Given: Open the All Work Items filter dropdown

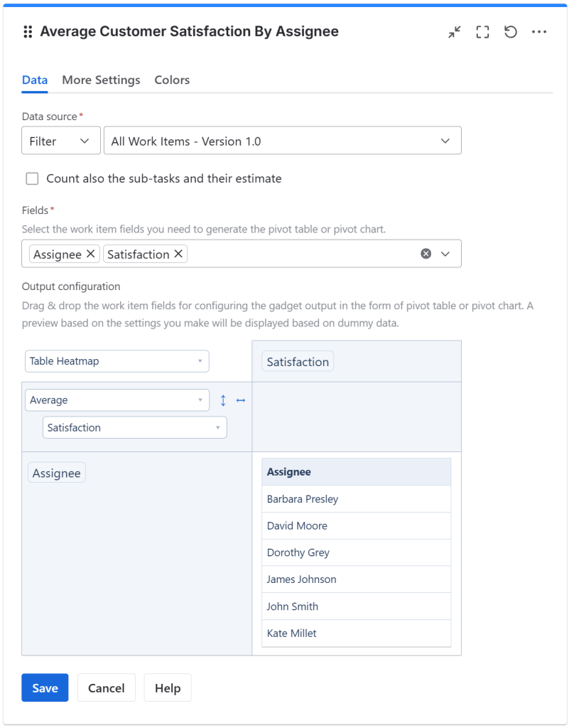Looking at the screenshot, I should 282,141.
